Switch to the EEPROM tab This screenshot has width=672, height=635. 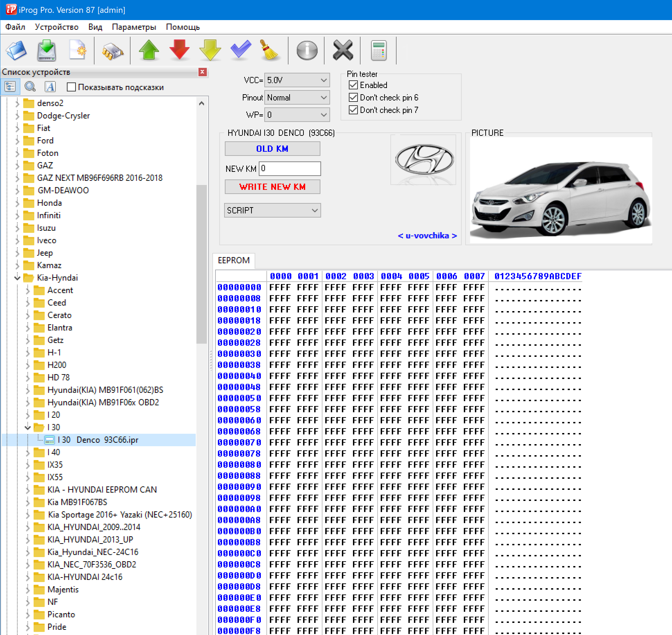tap(233, 260)
